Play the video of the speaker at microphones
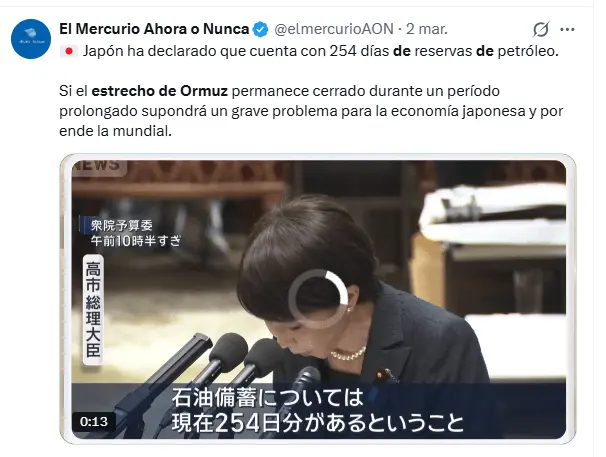 click(x=318, y=299)
